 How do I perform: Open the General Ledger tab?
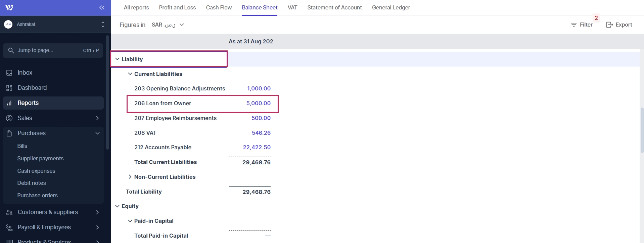[x=391, y=7]
